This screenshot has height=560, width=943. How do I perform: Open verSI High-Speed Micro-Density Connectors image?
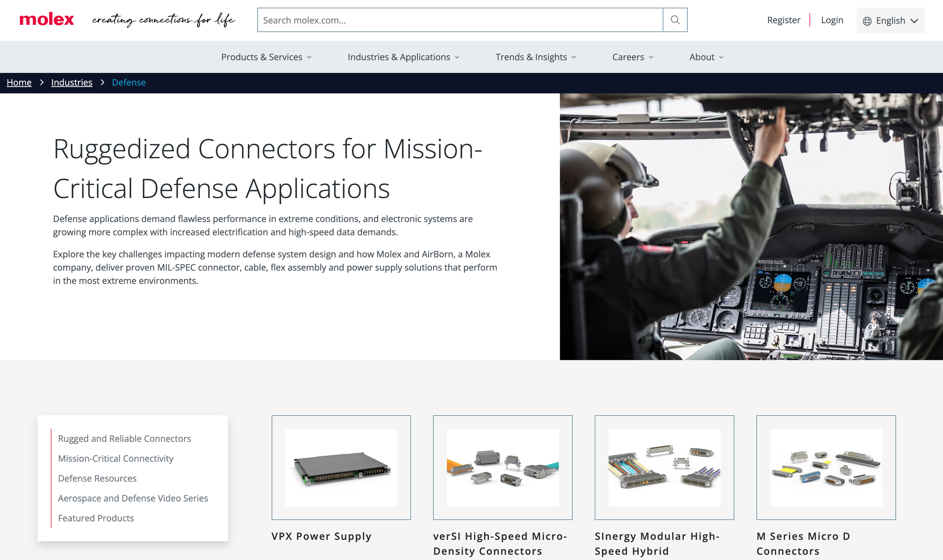[x=502, y=467]
